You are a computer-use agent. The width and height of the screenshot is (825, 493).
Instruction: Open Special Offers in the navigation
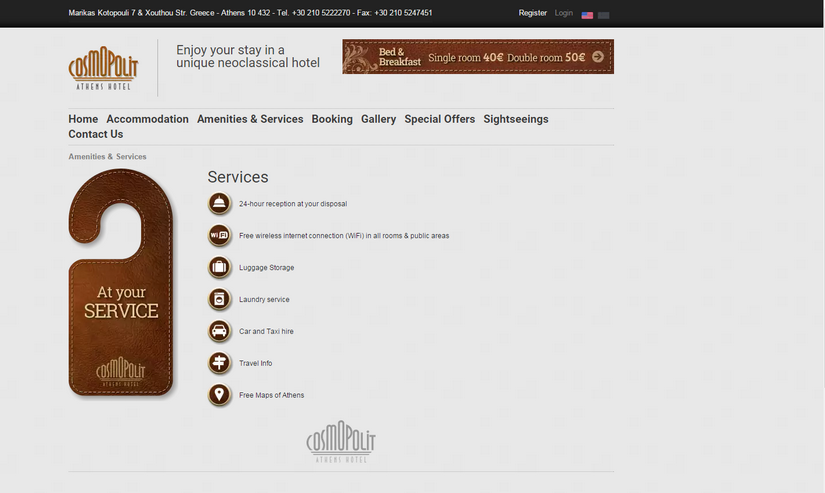[x=439, y=119]
